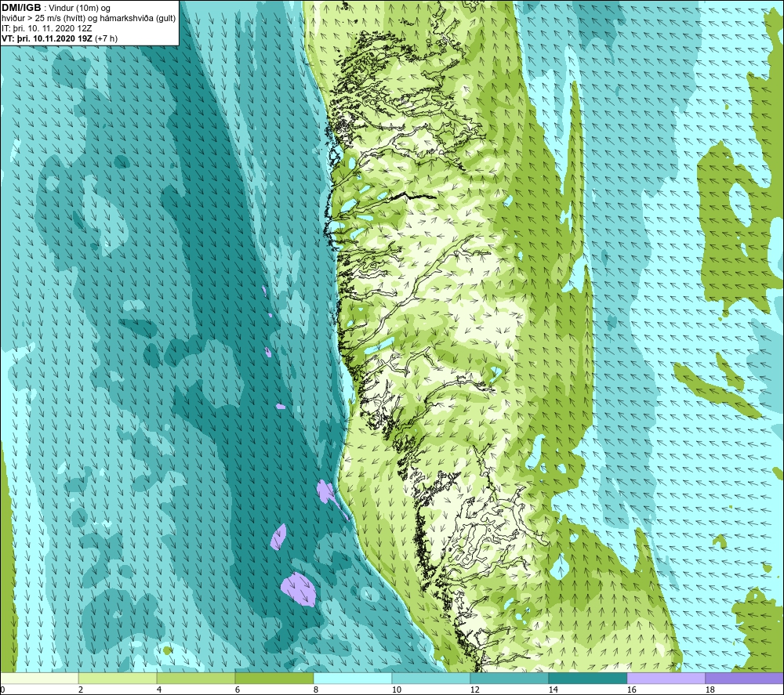This screenshot has width=784, height=695.
Task: Pick the medium green 4–6 m/s legend swatch
Action: click(196, 679)
